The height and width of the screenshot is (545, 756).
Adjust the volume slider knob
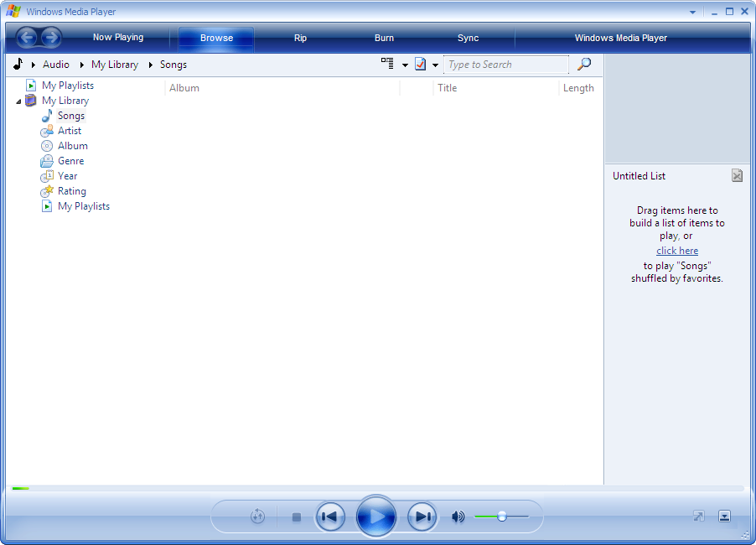[x=502, y=516]
